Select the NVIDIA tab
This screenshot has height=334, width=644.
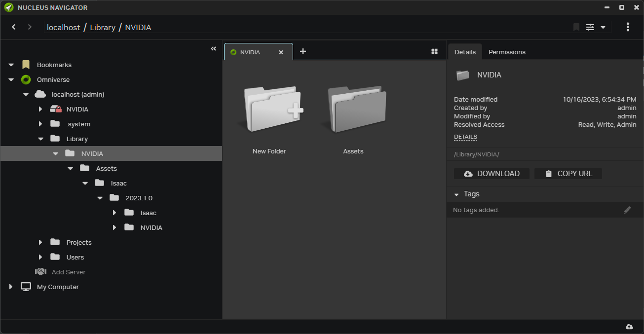[258, 52]
